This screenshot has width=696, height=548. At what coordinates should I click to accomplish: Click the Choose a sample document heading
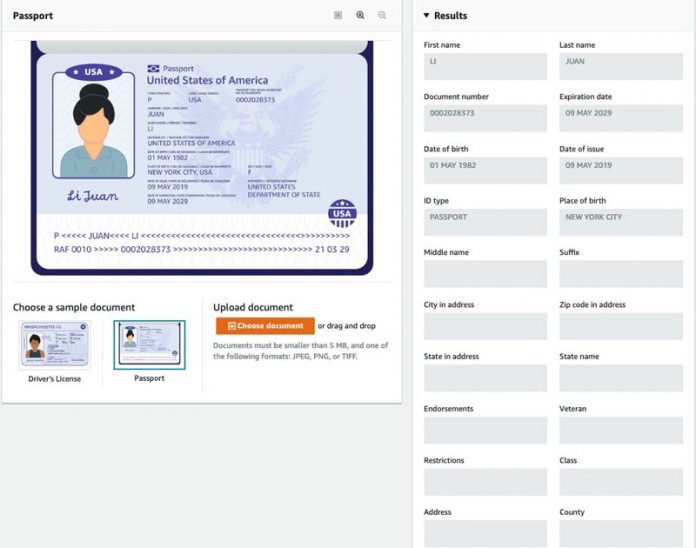(74, 308)
